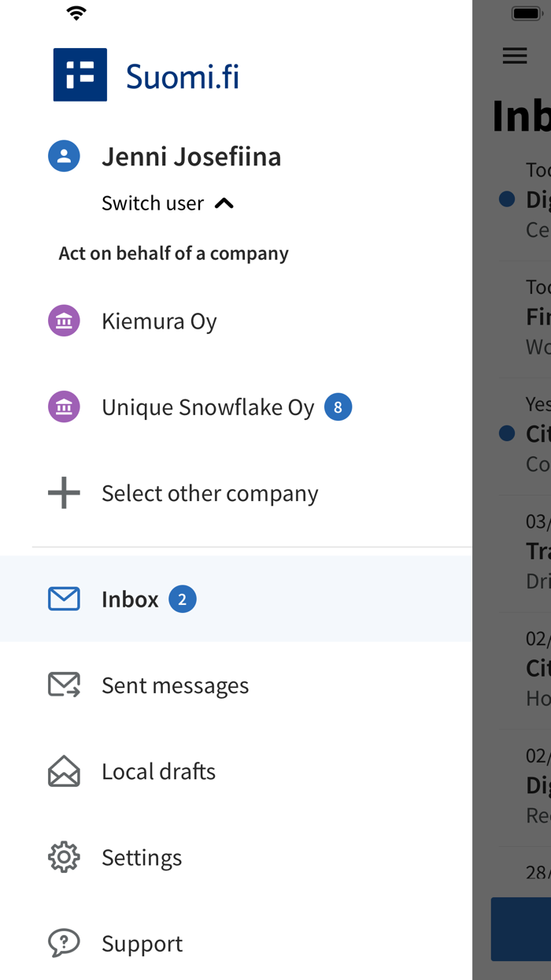551x980 pixels.
Task: Click the Support question bubble icon
Action: tap(64, 943)
